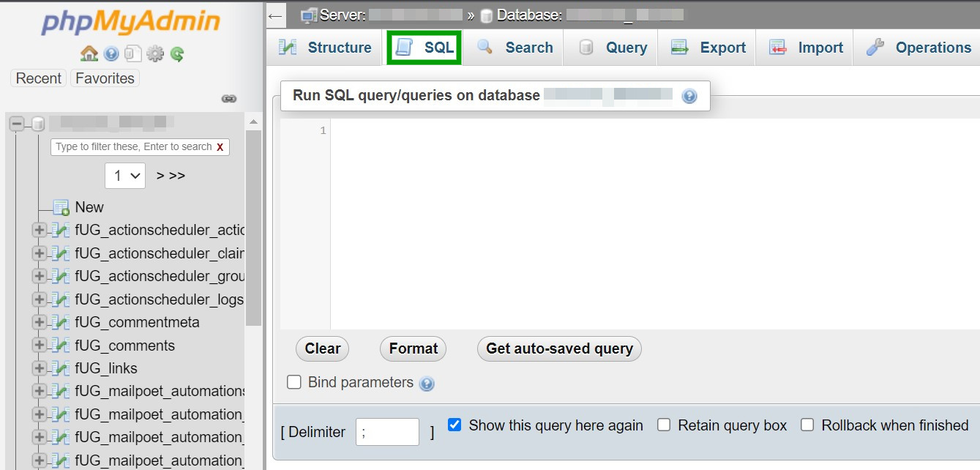Viewport: 980px width, 470px height.
Task: Open navigation panel settings gear icon
Action: pyautogui.click(x=155, y=53)
